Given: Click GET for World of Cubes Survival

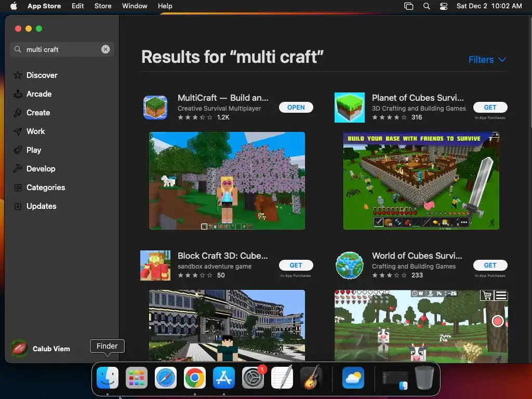Looking at the screenshot, I should [x=490, y=265].
